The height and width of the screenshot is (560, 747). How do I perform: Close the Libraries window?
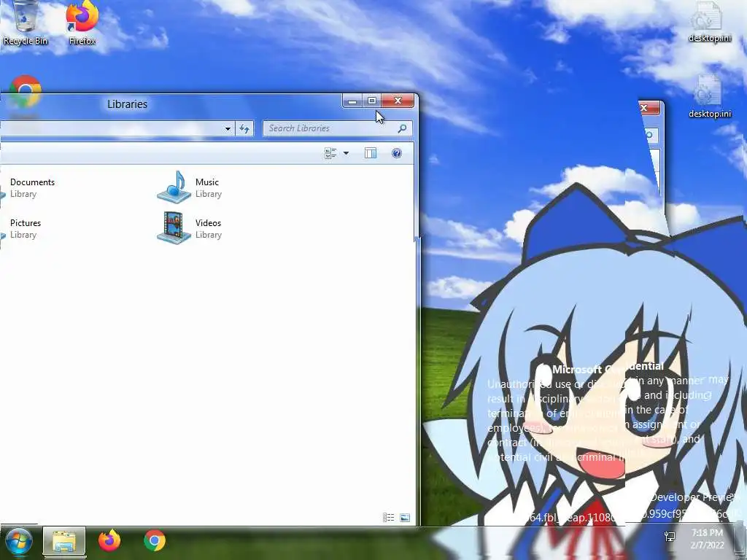point(398,101)
